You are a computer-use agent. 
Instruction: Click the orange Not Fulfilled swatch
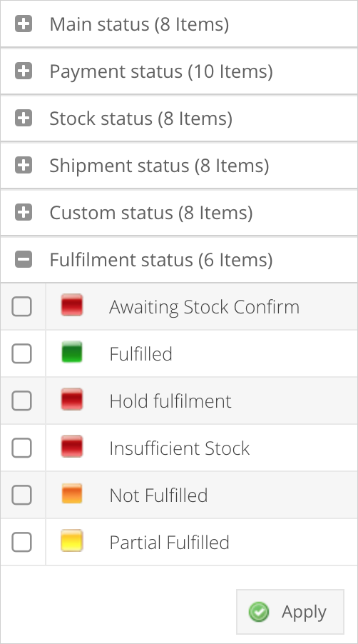click(72, 493)
